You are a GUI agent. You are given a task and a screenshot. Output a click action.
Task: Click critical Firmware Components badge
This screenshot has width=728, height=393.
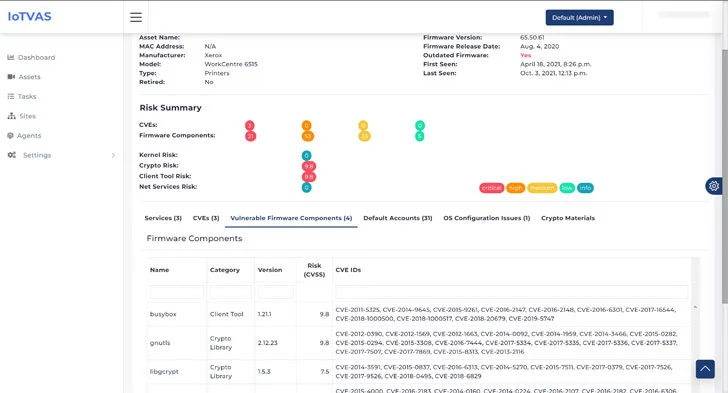250,136
